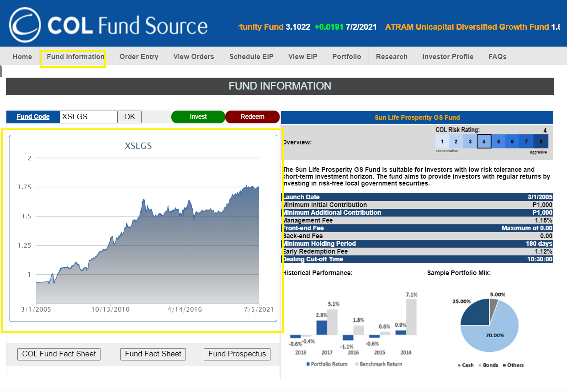Click the Bonds legend entry
Image resolution: width=567 pixels, height=392 pixels.
pos(489,365)
